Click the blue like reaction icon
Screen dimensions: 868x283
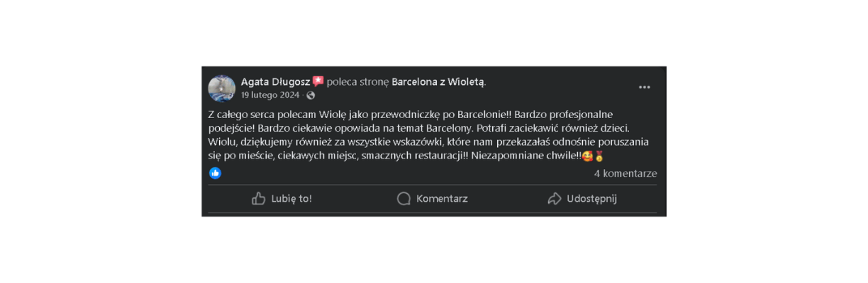pyautogui.click(x=215, y=173)
